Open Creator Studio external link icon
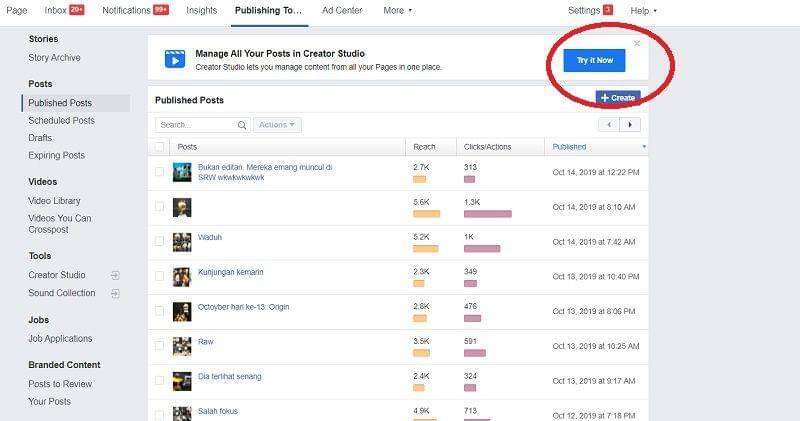This screenshot has width=800, height=421. (115, 276)
